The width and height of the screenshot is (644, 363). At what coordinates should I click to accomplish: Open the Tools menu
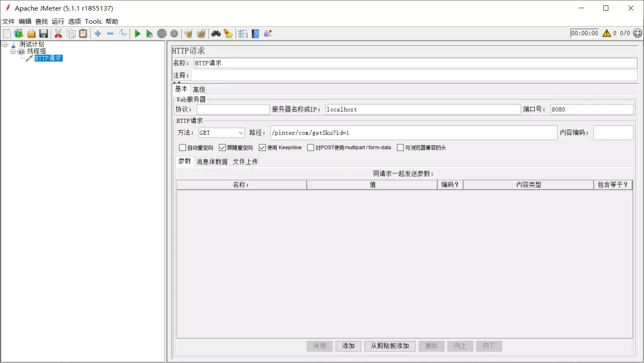93,21
